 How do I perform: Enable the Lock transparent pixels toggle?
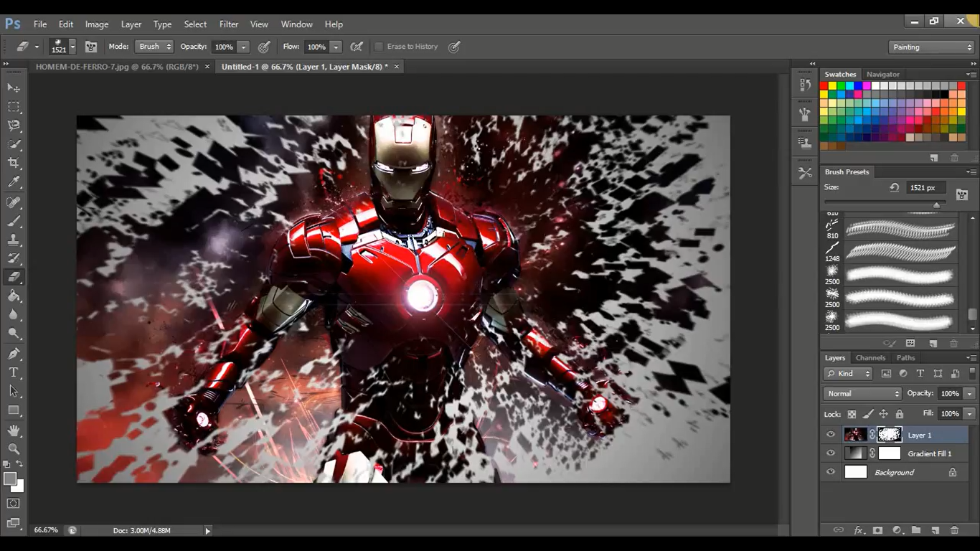(851, 414)
